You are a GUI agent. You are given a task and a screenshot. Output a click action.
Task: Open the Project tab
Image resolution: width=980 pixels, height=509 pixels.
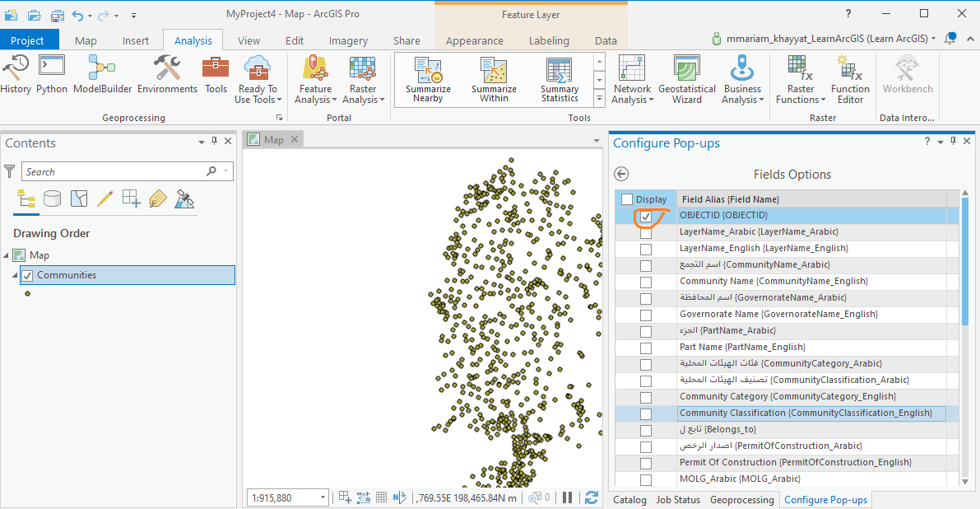(x=27, y=40)
